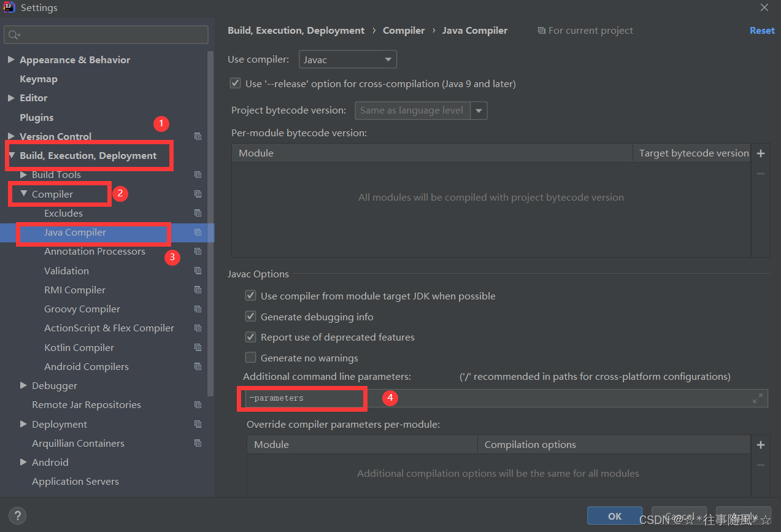
Task: Open the Excludes settings page
Action: click(63, 213)
